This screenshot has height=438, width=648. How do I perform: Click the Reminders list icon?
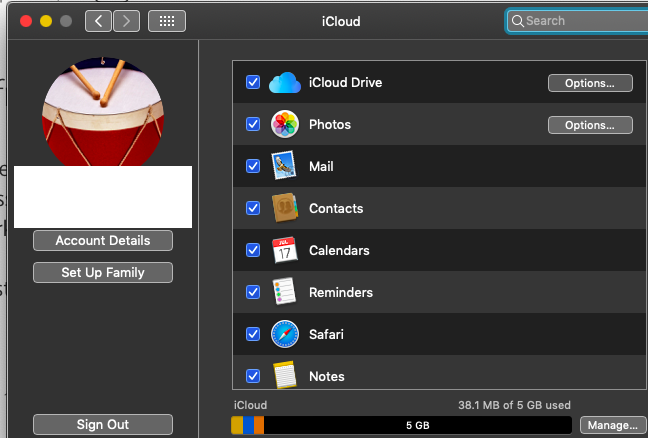pyautogui.click(x=284, y=292)
